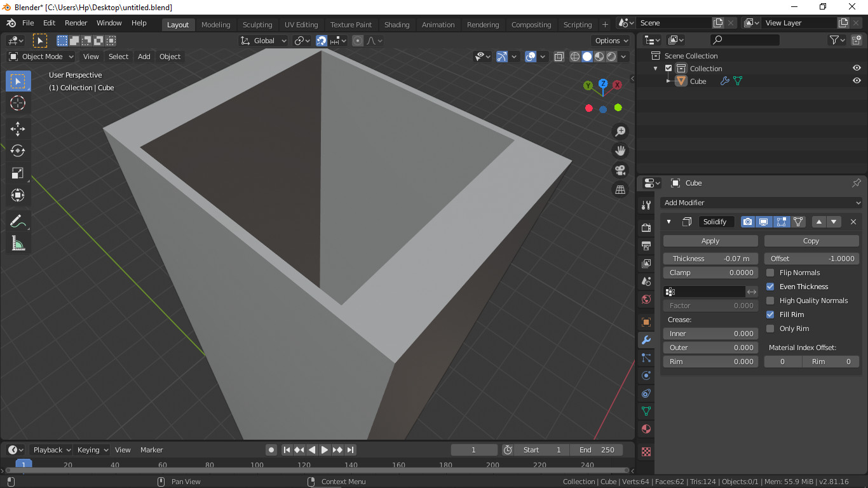
Task: Collapse the Solidify modifier panel
Action: click(668, 222)
